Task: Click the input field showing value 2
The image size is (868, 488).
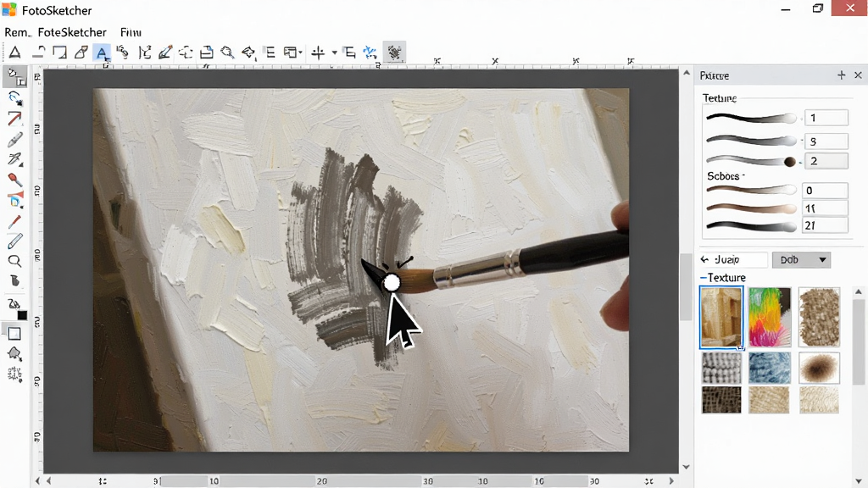Action: point(826,161)
